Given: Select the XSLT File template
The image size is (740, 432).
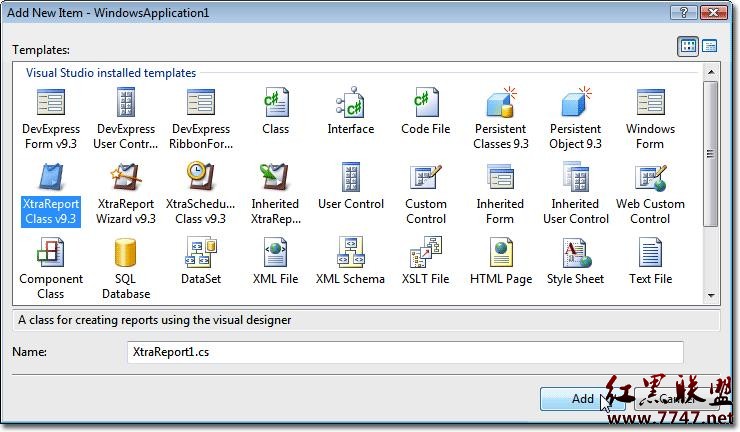Looking at the screenshot, I should pyautogui.click(x=426, y=262).
